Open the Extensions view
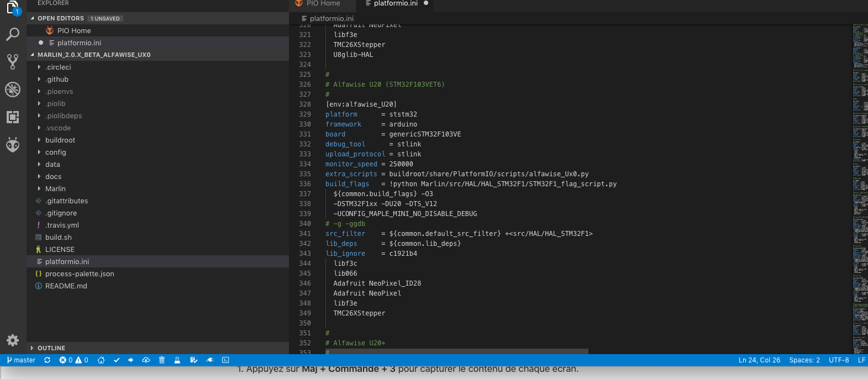 [13, 117]
